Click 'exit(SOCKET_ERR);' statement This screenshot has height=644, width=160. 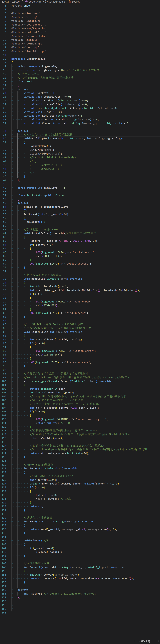pyautogui.click(x=49, y=256)
